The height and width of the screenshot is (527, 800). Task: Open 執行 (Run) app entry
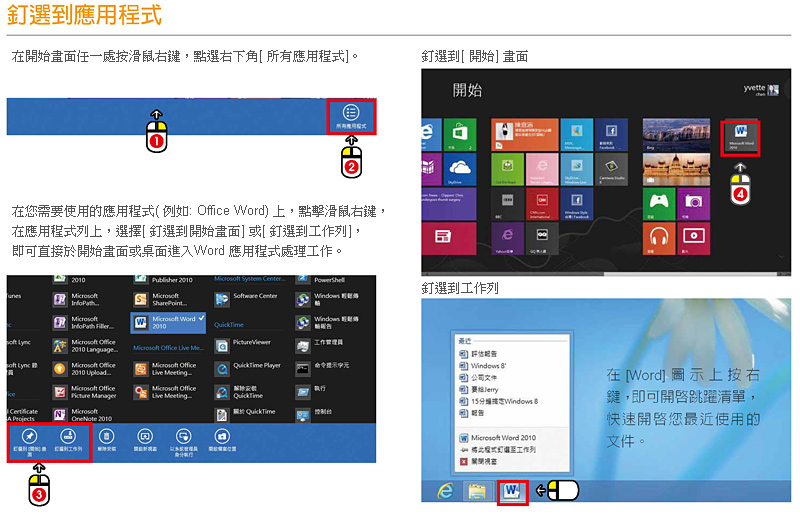311,392
